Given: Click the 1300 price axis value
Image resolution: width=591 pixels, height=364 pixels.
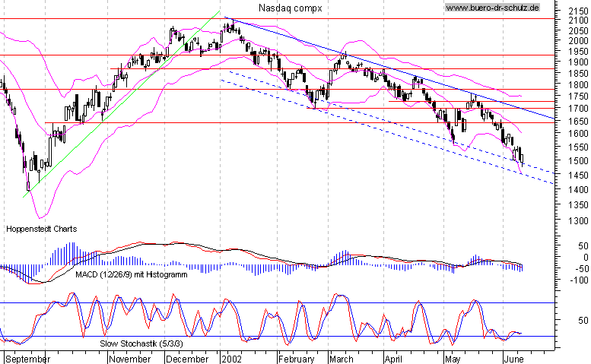Looking at the screenshot, I should (578, 220).
